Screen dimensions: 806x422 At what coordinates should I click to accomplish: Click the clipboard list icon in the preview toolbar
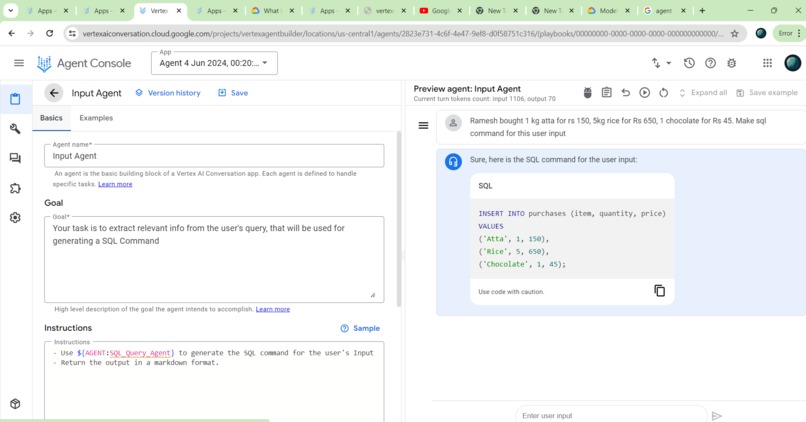[x=607, y=93]
